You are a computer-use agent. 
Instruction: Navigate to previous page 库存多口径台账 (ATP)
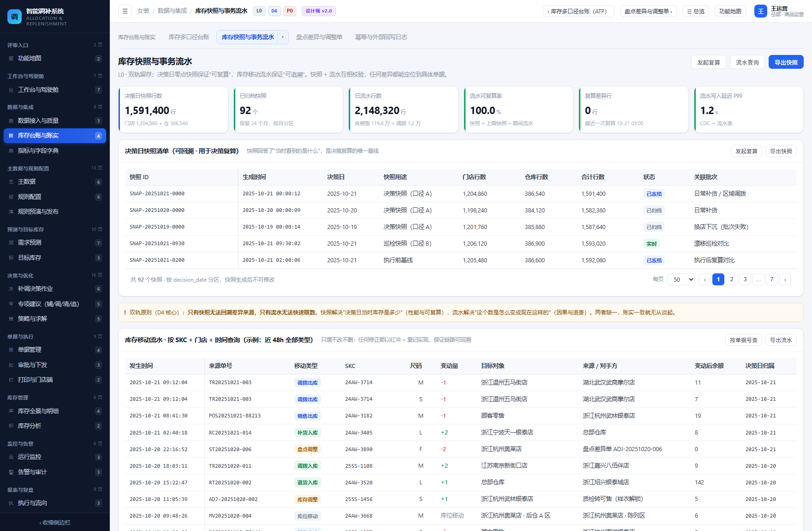pyautogui.click(x=579, y=12)
